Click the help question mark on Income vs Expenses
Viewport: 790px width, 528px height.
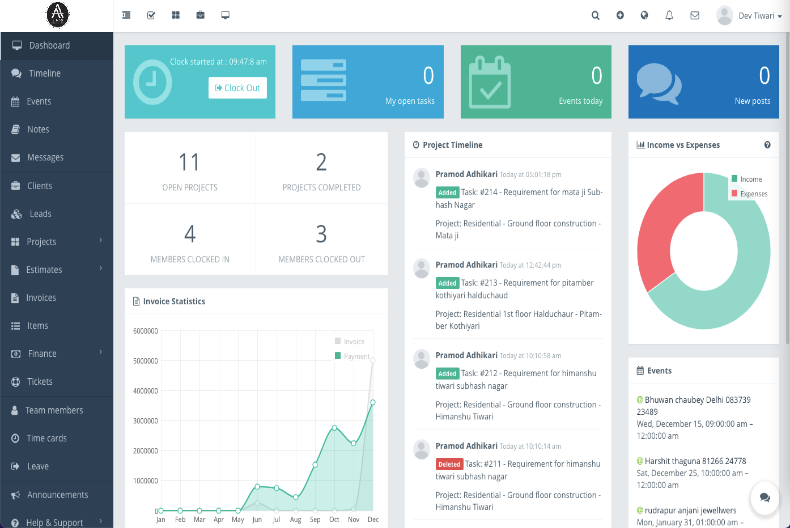(767, 145)
